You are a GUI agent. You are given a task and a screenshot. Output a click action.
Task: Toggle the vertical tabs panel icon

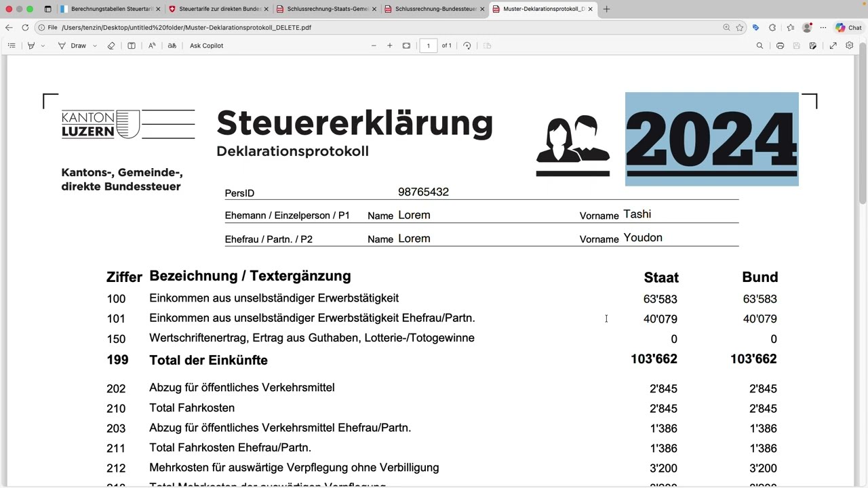(x=47, y=9)
